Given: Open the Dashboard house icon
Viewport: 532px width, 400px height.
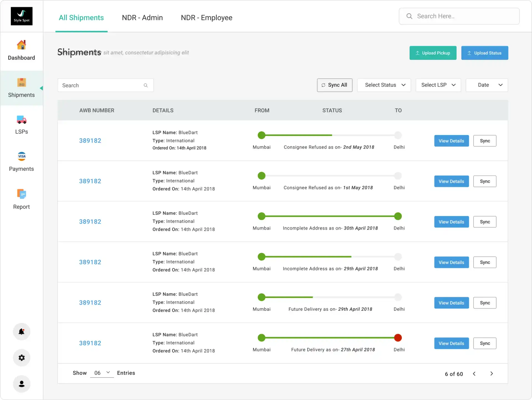Looking at the screenshot, I should (x=21, y=45).
